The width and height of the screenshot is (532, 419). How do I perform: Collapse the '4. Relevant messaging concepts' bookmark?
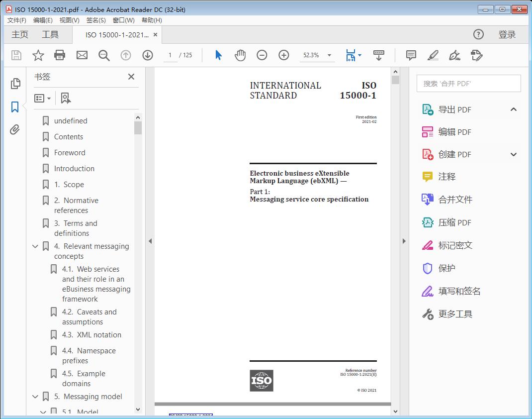click(35, 246)
